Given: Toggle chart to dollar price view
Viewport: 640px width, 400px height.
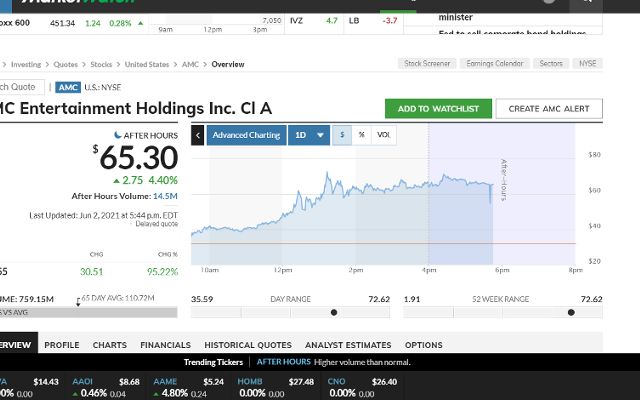Looking at the screenshot, I should point(342,135).
